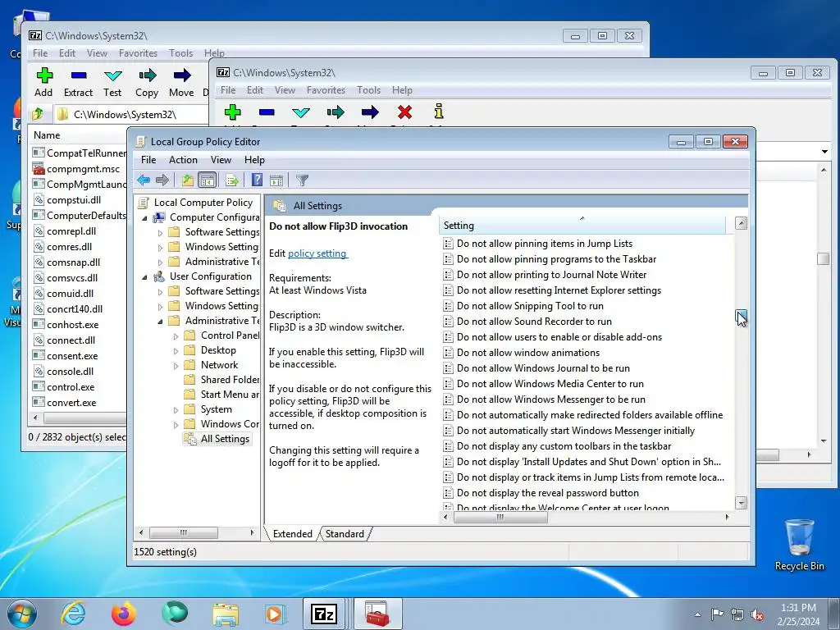Image resolution: width=840 pixels, height=630 pixels.
Task: Expand Software Settings under Computer Configuration
Action: tap(160, 233)
